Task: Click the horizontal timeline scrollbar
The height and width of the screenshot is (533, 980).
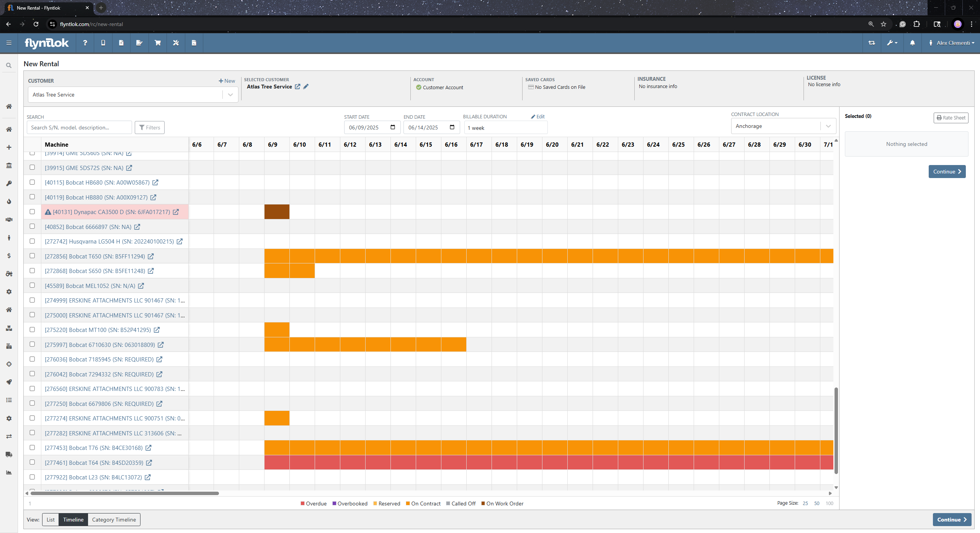Action: (x=124, y=493)
